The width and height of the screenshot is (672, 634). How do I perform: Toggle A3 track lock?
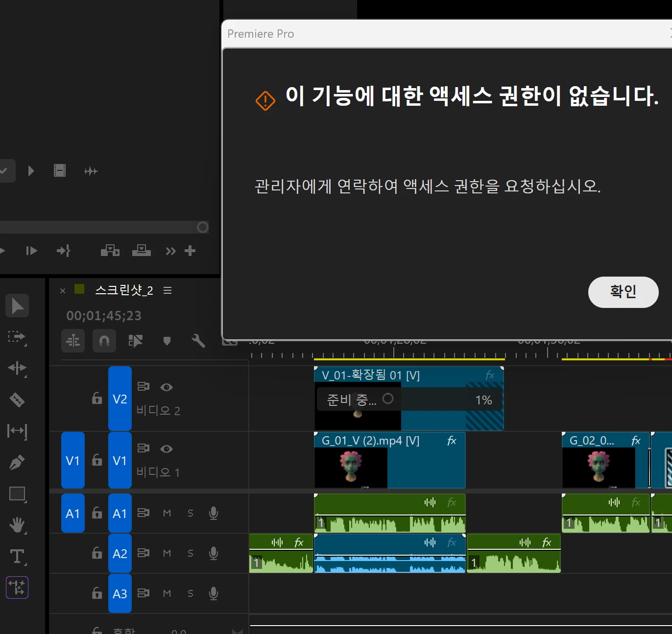(97, 593)
